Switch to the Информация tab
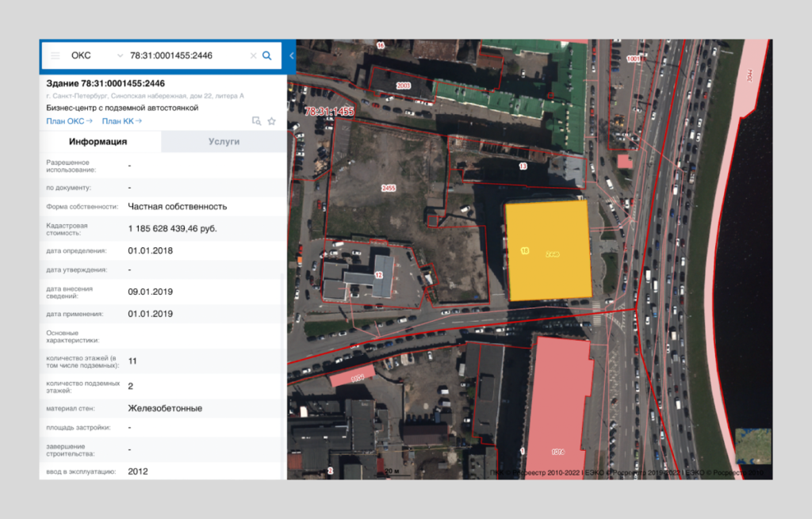812x519 pixels. pos(98,142)
